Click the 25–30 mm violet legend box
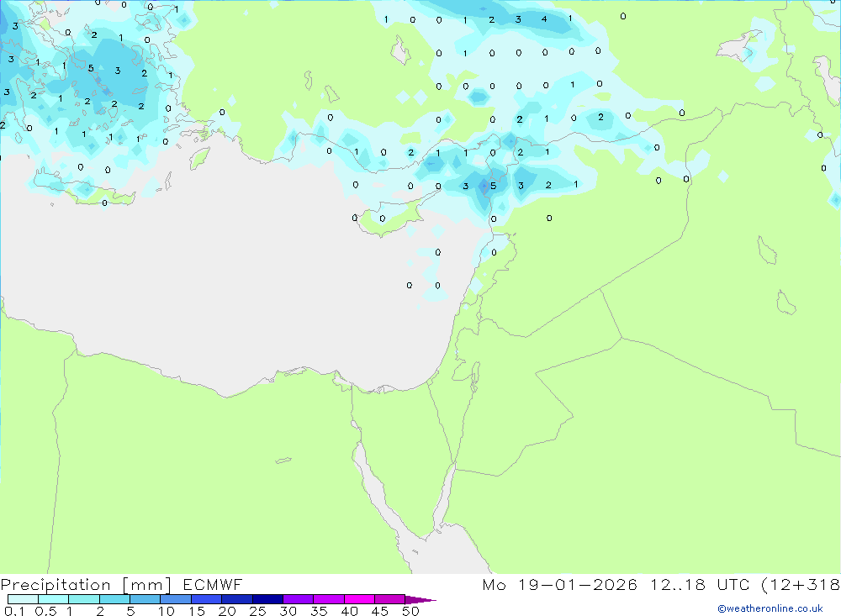Viewport: 841px width, 616px height. [x=267, y=599]
